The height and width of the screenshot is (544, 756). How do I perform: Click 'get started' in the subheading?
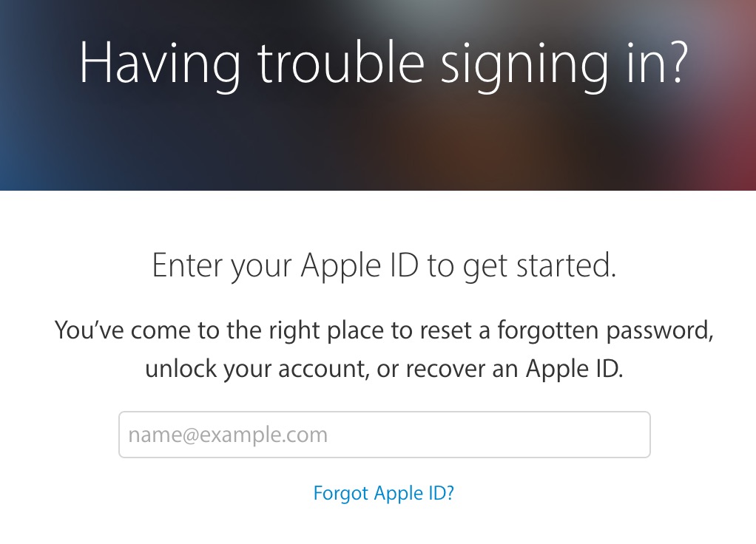pos(539,265)
